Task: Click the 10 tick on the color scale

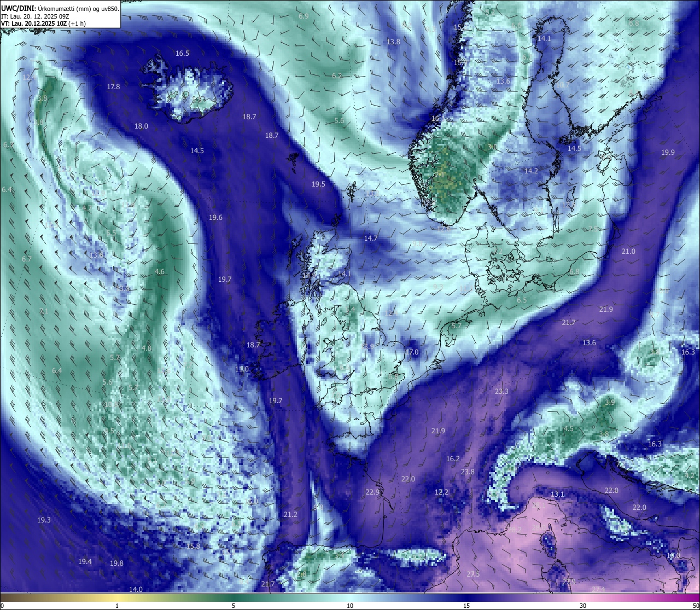Action: click(x=350, y=606)
